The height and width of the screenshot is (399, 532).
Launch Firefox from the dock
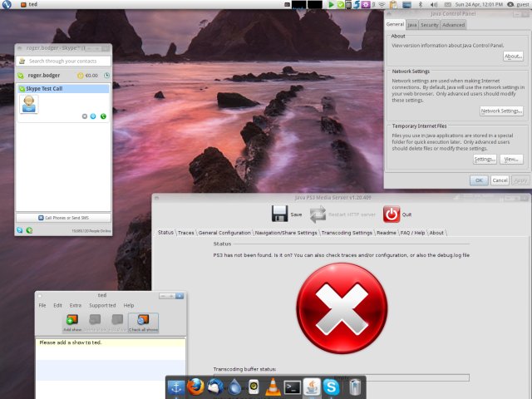(196, 387)
